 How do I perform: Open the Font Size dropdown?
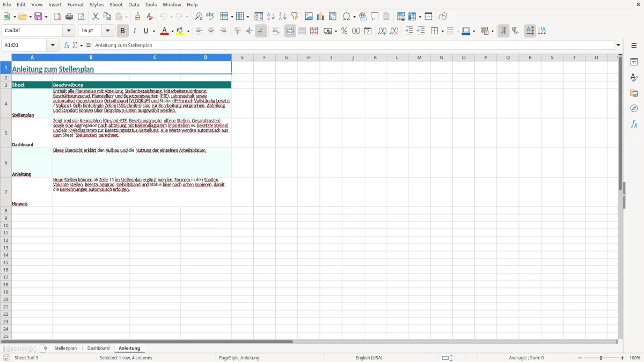point(107,31)
